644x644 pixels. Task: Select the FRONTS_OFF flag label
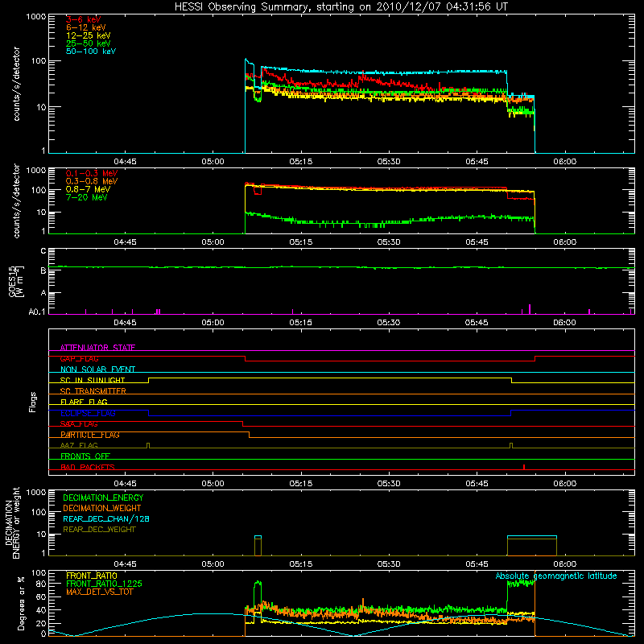click(85, 456)
